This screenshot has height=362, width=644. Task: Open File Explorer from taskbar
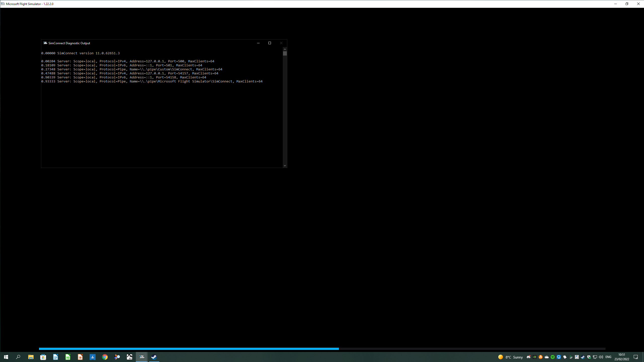pyautogui.click(x=31, y=357)
